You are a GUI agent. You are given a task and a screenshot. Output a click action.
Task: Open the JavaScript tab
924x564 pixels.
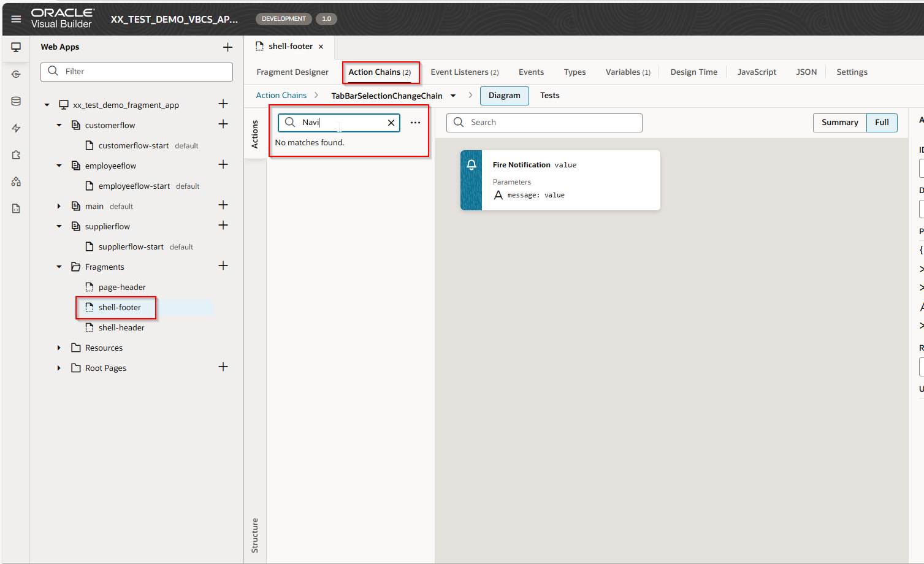(x=756, y=72)
